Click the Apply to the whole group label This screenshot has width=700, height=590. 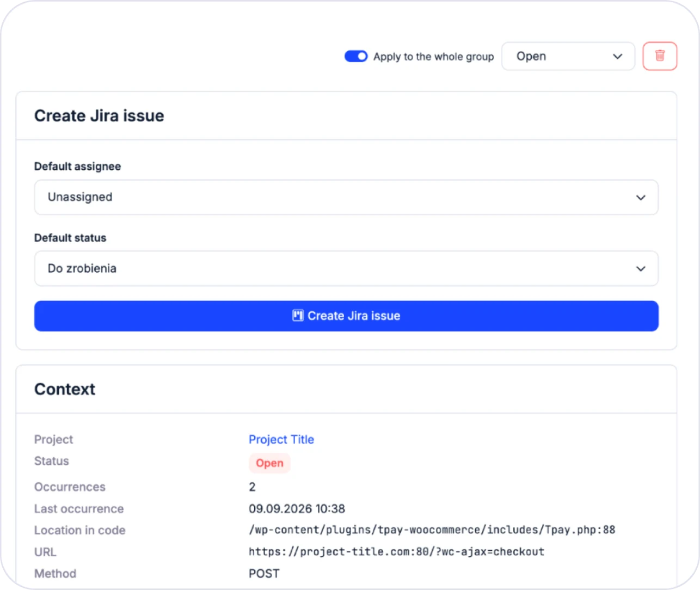[434, 57]
